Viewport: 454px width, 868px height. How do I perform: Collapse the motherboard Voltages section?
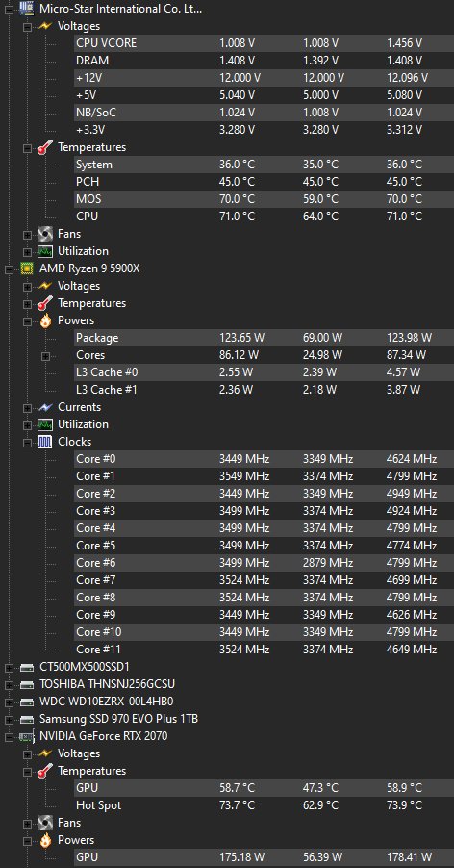coord(27,26)
